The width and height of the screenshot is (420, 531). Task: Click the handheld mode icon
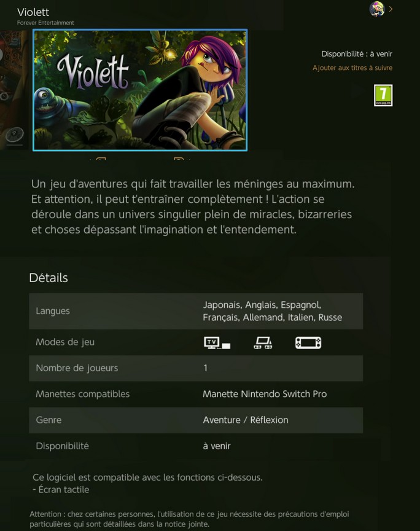[308, 343]
